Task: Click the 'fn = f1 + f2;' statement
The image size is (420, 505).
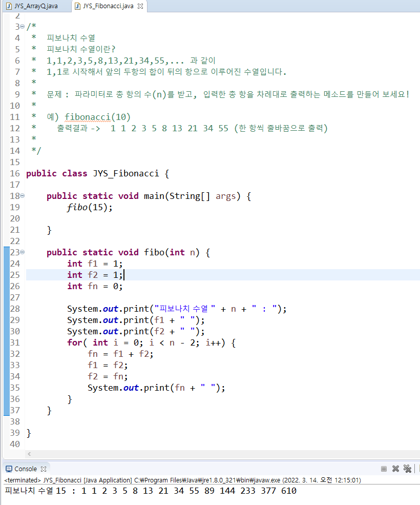Action: click(121, 354)
